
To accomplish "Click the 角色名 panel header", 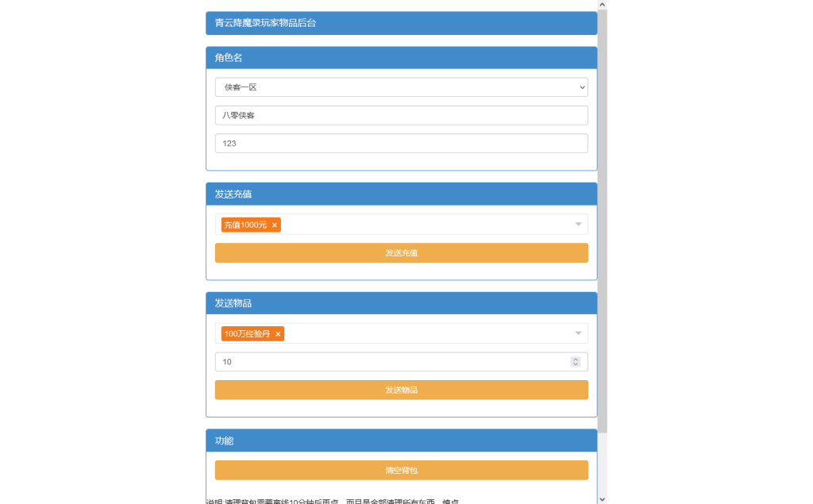I will [401, 57].
